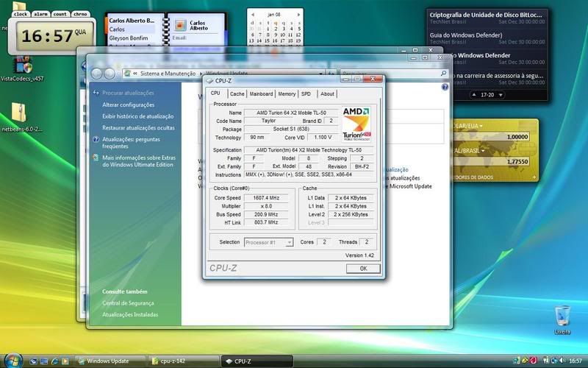Open the Alterar configurações link
The height and width of the screenshot is (368, 588).
tap(128, 105)
